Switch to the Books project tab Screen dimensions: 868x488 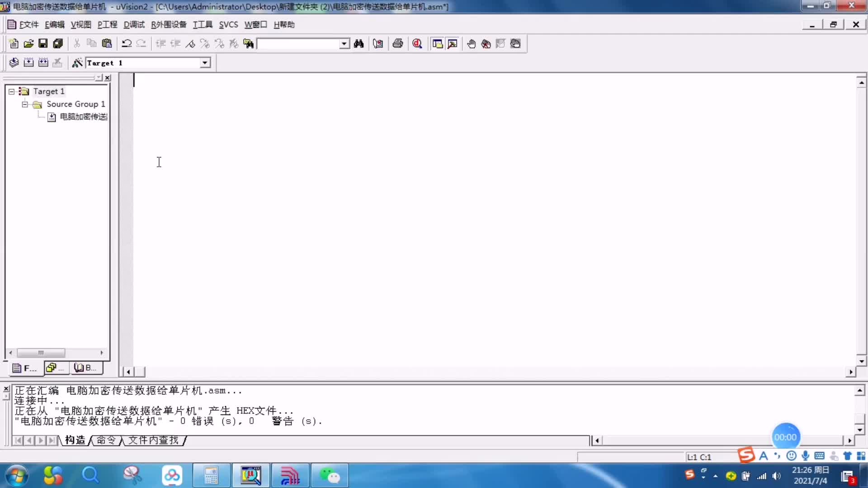(x=86, y=368)
